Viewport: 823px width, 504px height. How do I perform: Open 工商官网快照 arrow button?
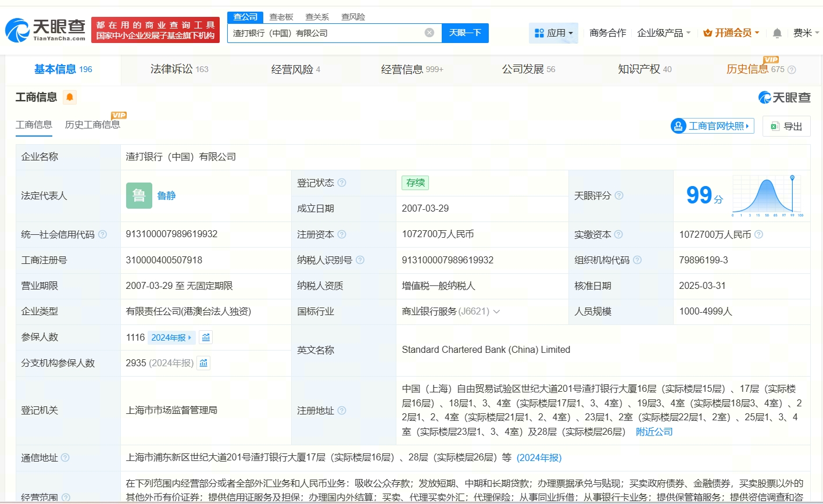[x=712, y=126]
